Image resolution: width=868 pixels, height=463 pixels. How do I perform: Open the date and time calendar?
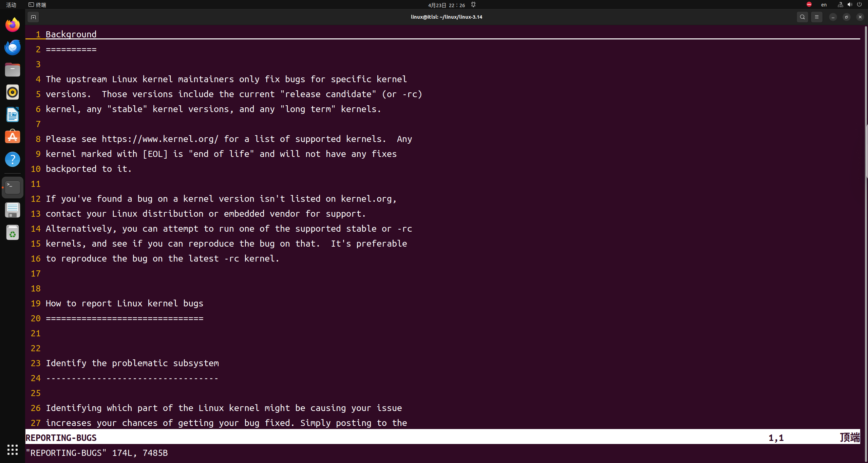pos(446,5)
